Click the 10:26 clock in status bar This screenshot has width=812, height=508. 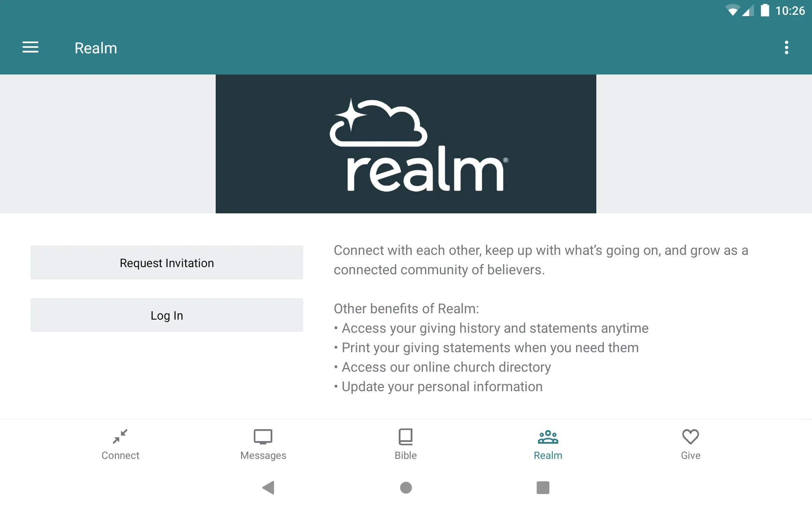point(790,11)
